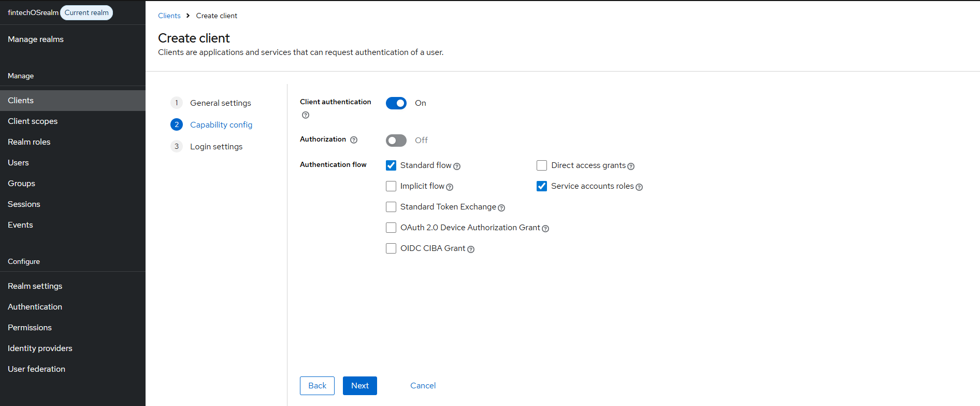Screen dimensions: 980x406
Task: Show Service accounts roles help tooltip
Action: tap(639, 187)
